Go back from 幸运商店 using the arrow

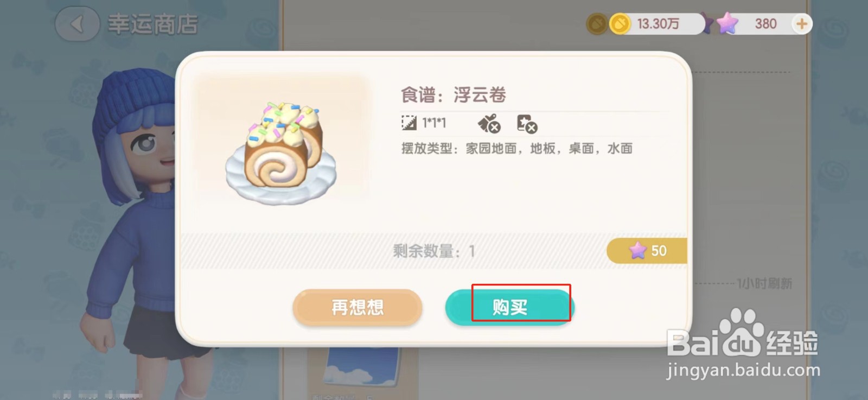(77, 24)
